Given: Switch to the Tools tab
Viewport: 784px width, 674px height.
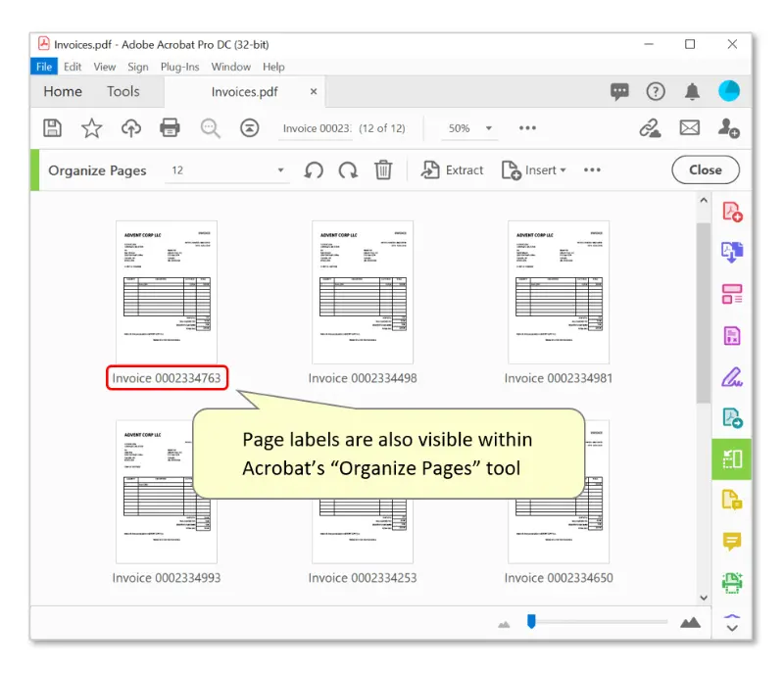Looking at the screenshot, I should (123, 92).
